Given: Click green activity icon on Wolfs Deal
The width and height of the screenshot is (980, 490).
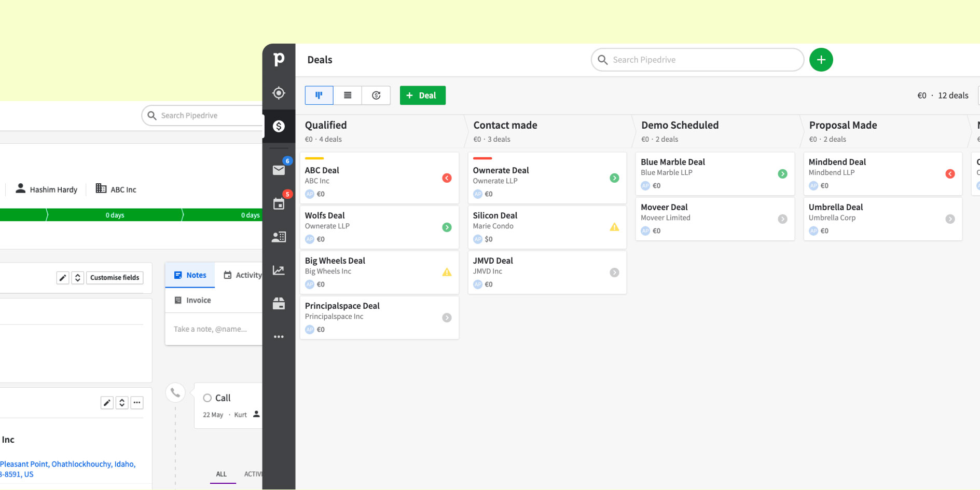Looking at the screenshot, I should point(447,227).
